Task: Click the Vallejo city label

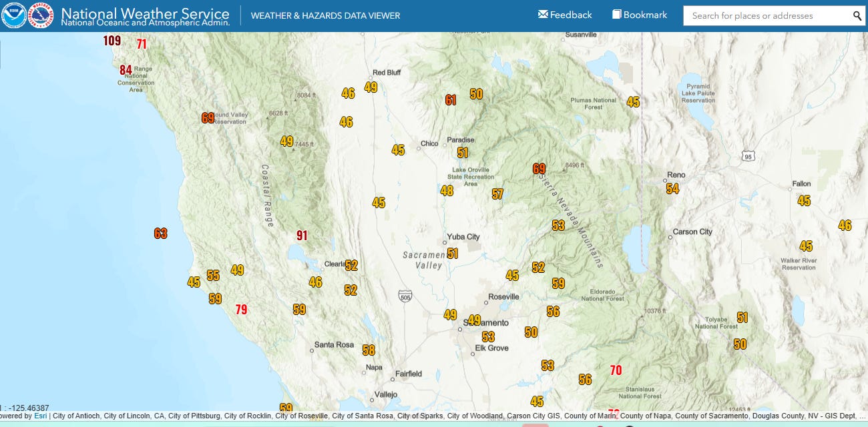Action: [x=386, y=394]
